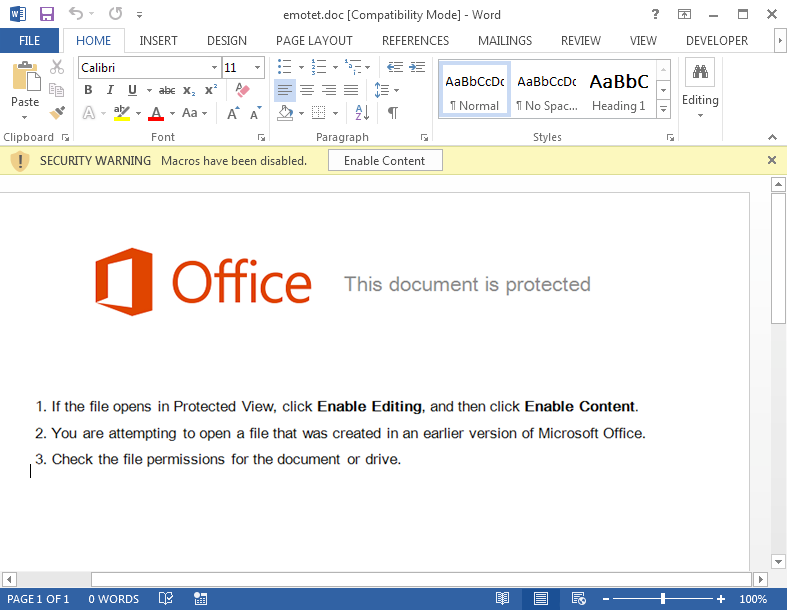Switch to the PAGE LAYOUT tab
Image resolution: width=787 pixels, height=610 pixels.
[314, 41]
